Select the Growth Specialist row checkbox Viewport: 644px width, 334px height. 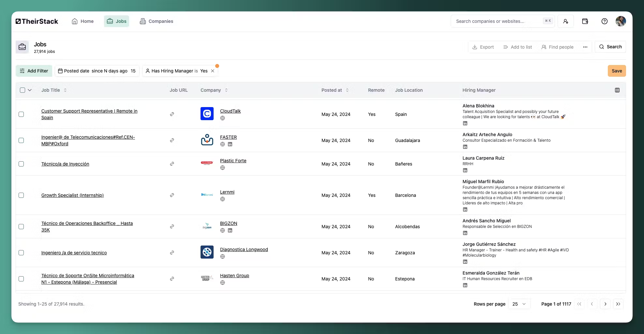point(21,195)
